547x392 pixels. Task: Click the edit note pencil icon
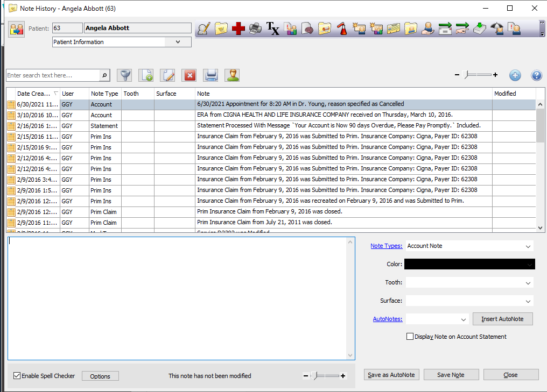tap(168, 75)
